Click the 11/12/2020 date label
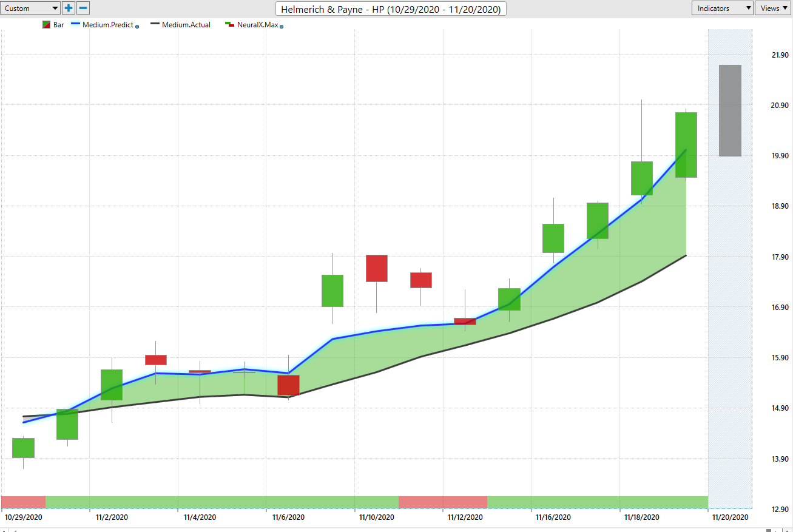The width and height of the screenshot is (793, 532). point(465,517)
